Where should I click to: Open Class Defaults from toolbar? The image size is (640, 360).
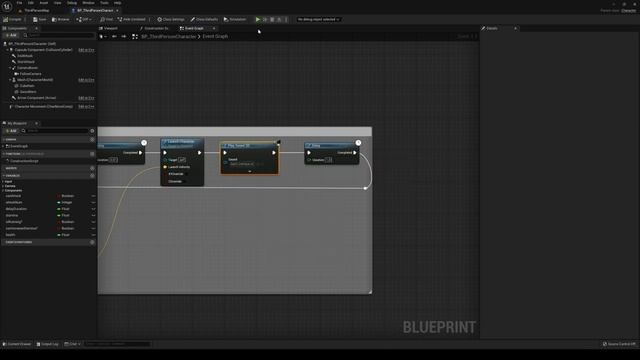tap(204, 19)
